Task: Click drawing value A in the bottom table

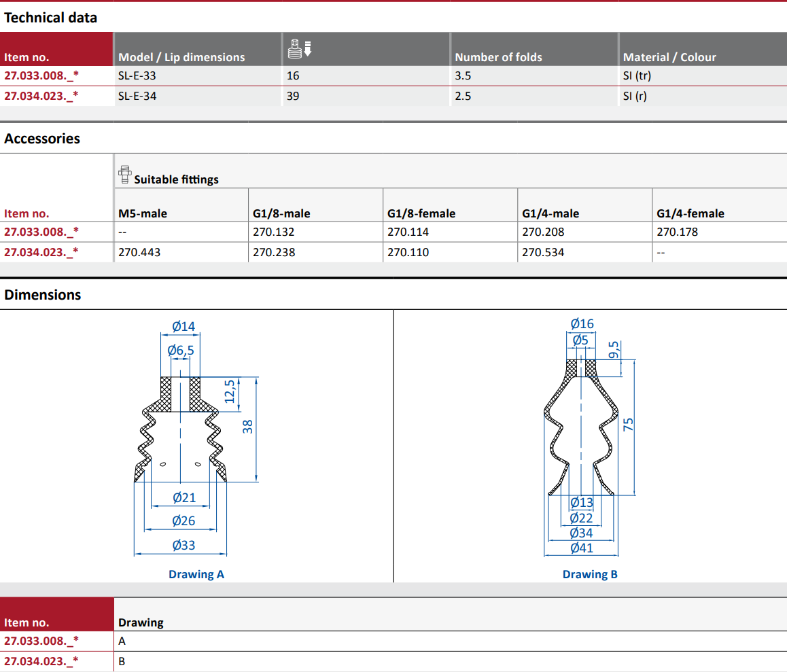Action: coord(122,641)
